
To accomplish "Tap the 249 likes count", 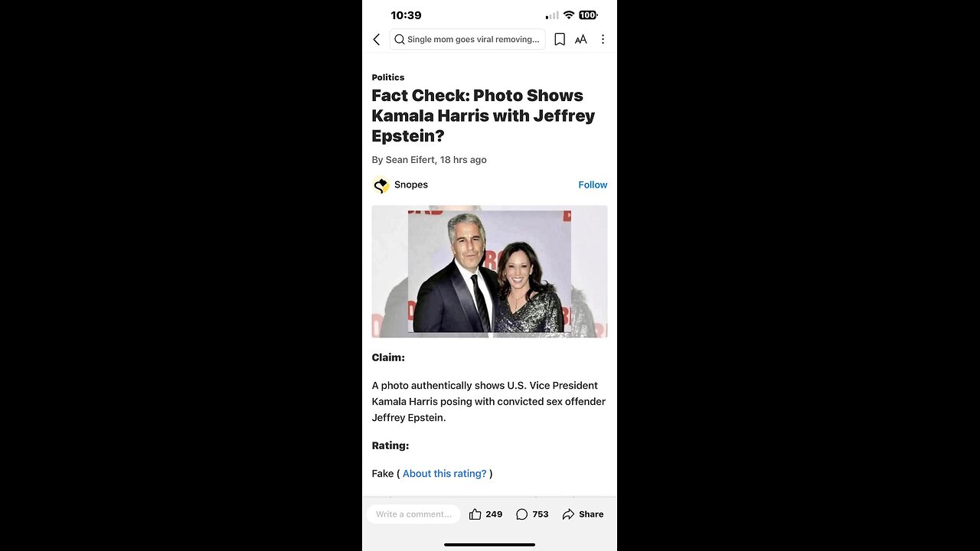I will 494,514.
